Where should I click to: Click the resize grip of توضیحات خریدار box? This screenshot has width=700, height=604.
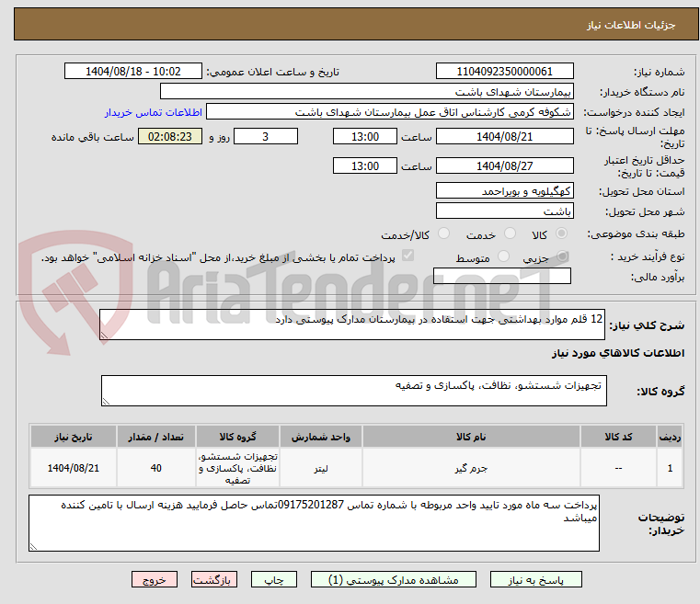point(33,546)
